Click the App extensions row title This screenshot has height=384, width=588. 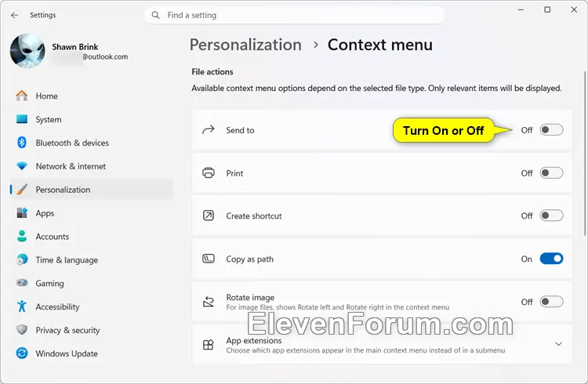(254, 340)
